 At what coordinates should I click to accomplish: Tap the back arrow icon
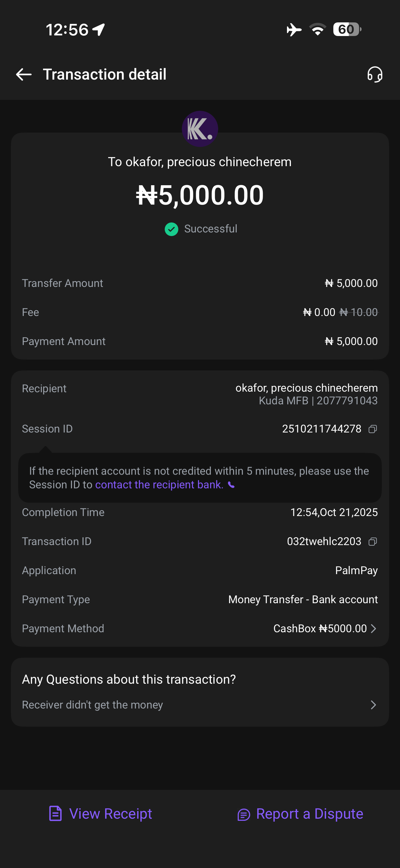[24, 74]
